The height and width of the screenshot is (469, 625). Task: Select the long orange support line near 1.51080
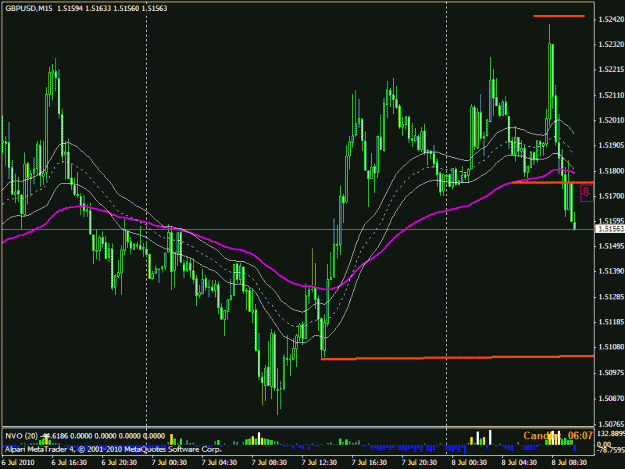coord(457,357)
